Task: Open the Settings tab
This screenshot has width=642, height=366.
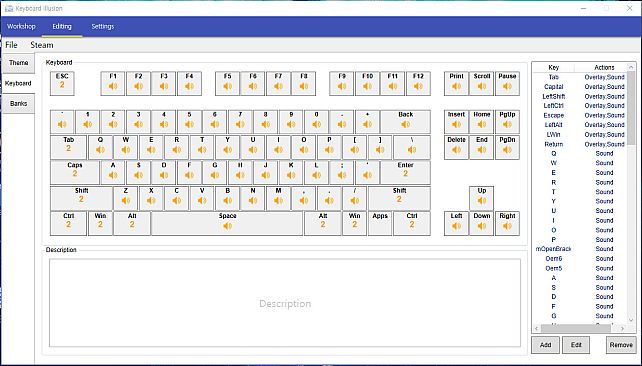Action: [102, 26]
